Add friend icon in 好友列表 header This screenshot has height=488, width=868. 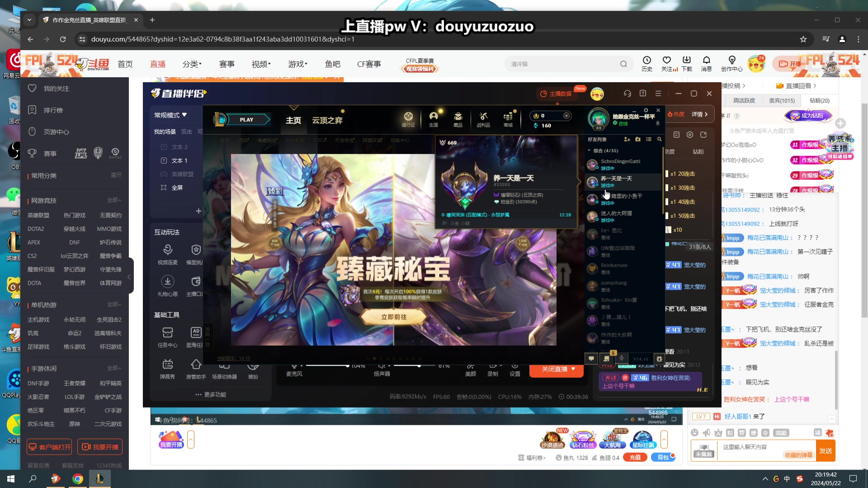click(627, 139)
